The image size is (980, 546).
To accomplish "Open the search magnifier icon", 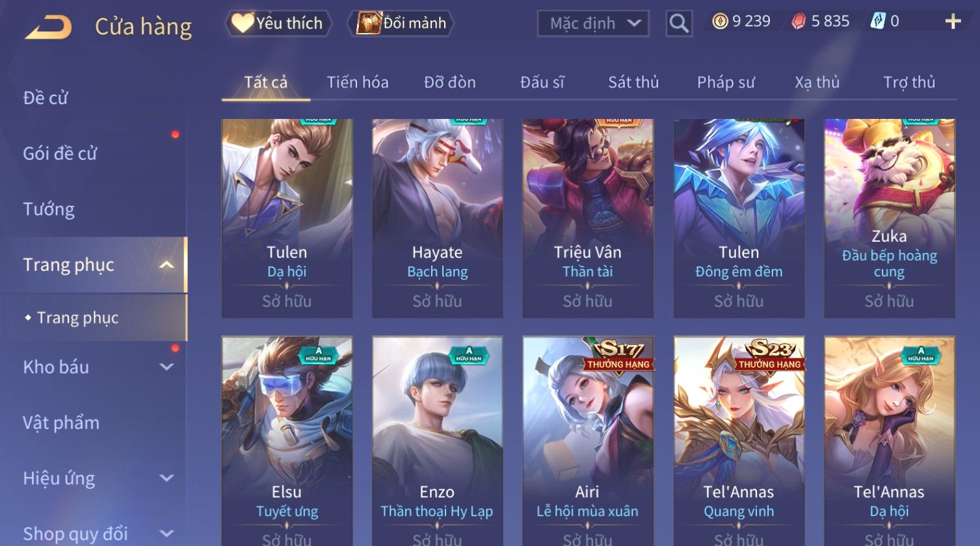I will click(679, 23).
